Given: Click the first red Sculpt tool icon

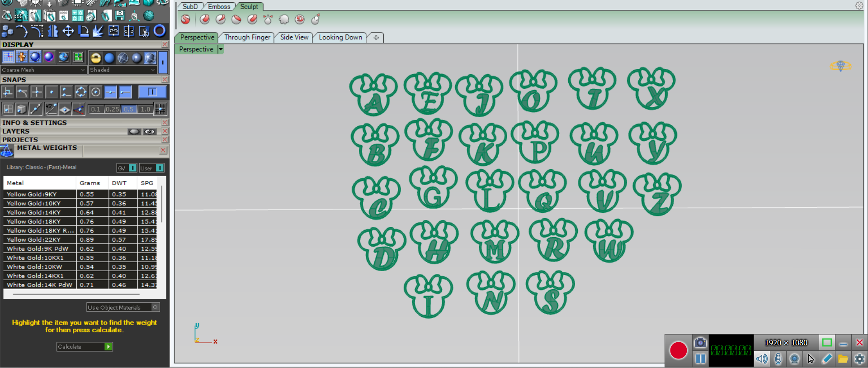Looking at the screenshot, I should 185,19.
